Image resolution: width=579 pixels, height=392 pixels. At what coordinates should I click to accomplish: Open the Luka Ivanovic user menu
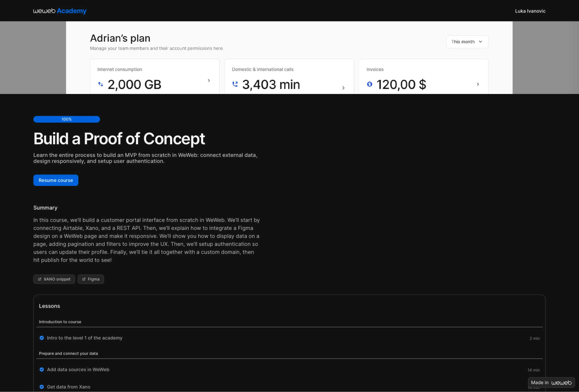530,11
